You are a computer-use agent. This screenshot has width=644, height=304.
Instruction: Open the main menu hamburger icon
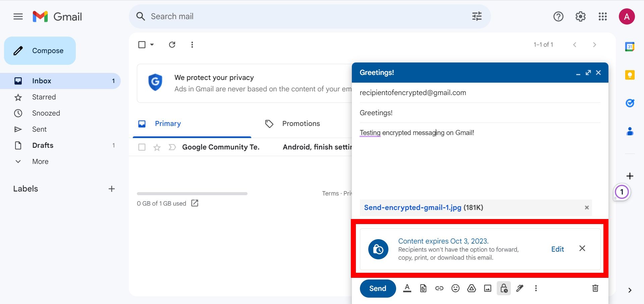(x=18, y=16)
